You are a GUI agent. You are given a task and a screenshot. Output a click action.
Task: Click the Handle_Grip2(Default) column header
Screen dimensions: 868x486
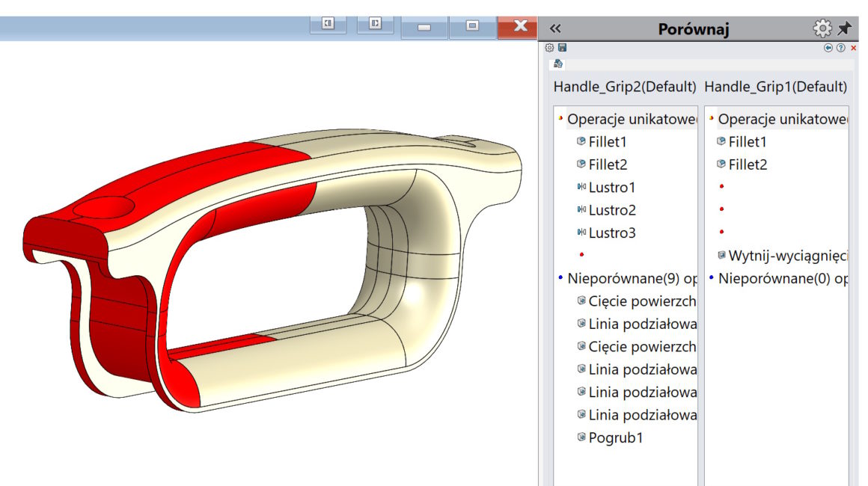click(625, 87)
